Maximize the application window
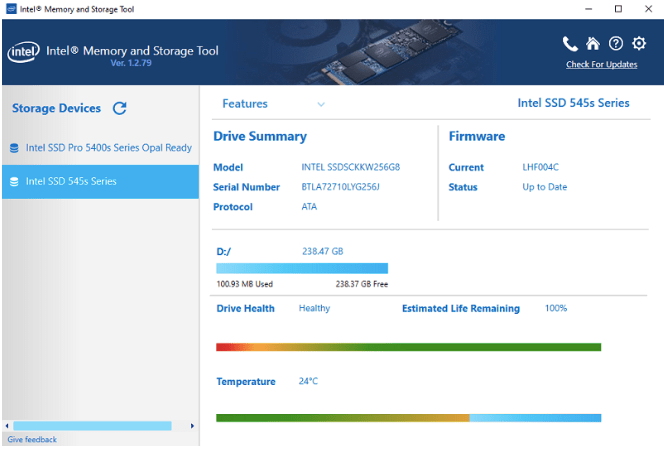Image resolution: width=664 pixels, height=449 pixels. point(618,9)
